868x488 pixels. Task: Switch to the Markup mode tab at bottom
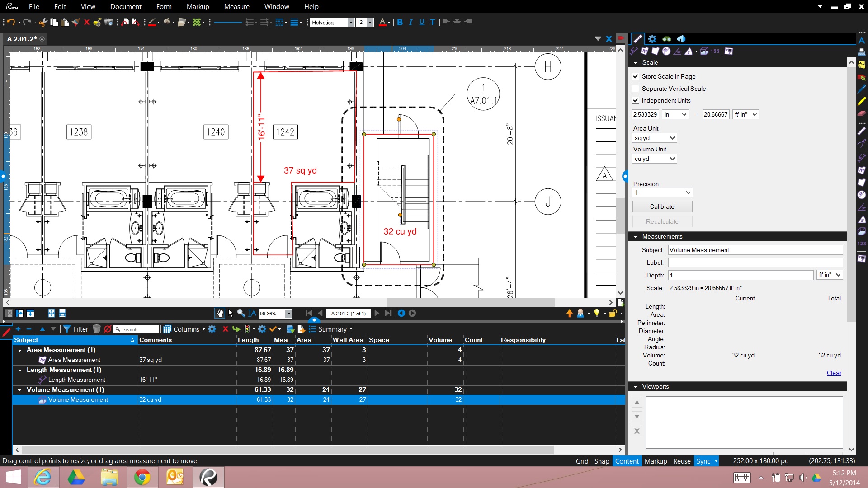click(x=656, y=461)
